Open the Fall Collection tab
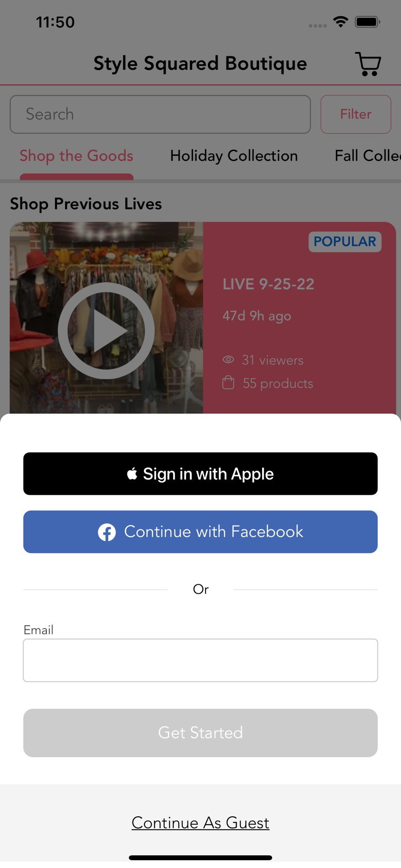This screenshot has height=868, width=401. point(368,156)
